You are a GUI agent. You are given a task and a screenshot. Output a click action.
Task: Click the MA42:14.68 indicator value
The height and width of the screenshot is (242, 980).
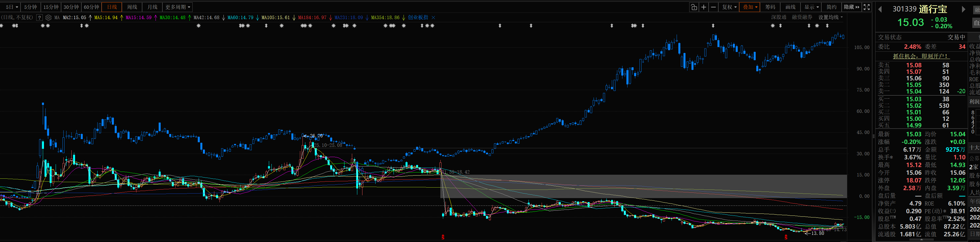coord(207,17)
